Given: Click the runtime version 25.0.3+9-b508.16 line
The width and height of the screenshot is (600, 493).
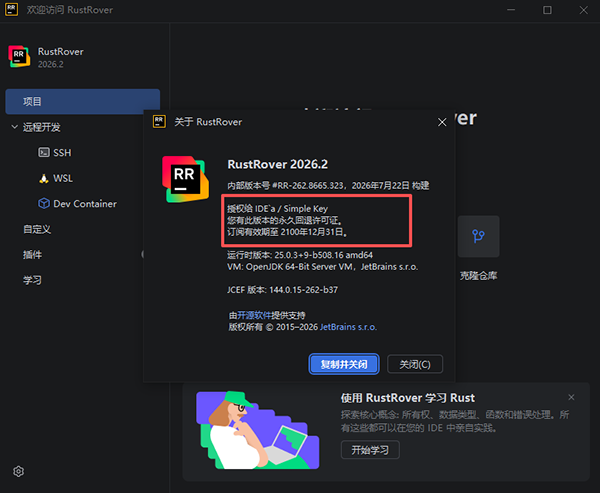Looking at the screenshot, I should [300, 255].
